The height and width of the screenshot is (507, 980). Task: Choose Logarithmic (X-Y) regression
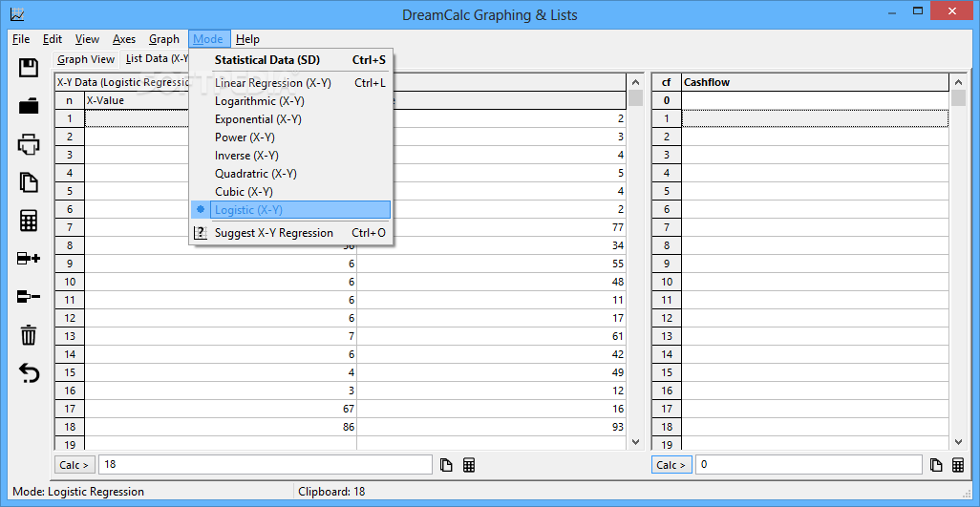pos(291,100)
